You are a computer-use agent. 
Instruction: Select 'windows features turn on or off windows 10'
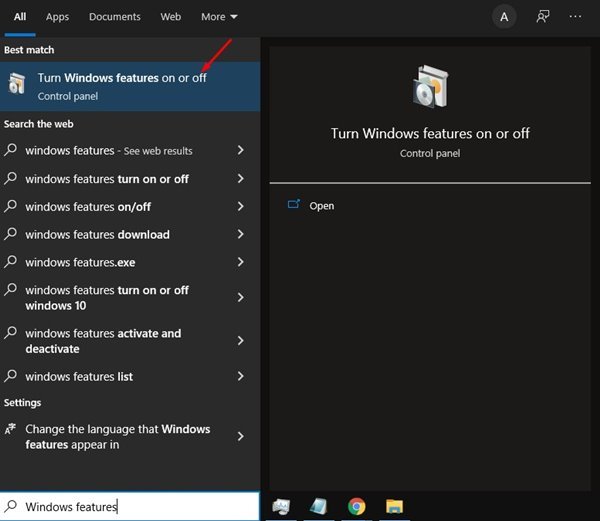pyautogui.click(x=130, y=298)
